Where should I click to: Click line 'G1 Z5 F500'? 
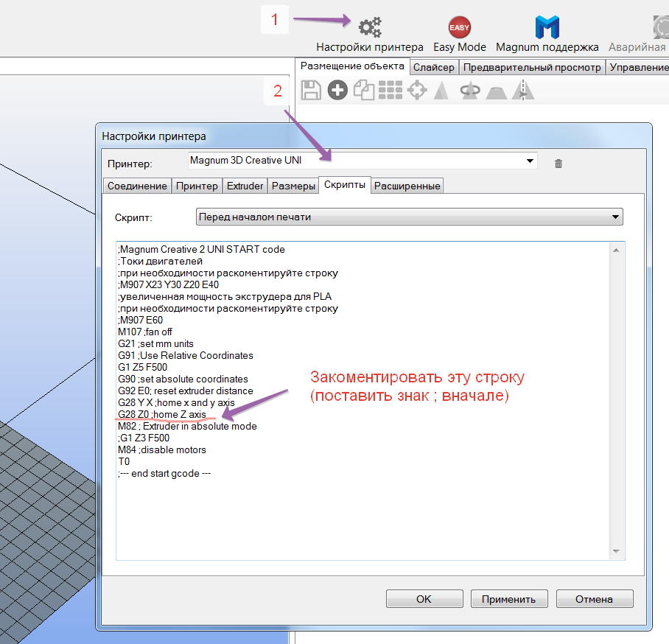142,367
